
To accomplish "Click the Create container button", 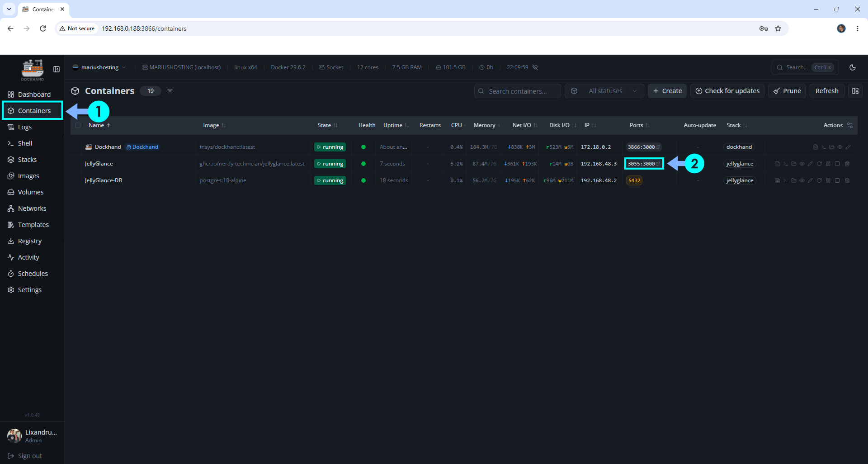I will pos(667,91).
